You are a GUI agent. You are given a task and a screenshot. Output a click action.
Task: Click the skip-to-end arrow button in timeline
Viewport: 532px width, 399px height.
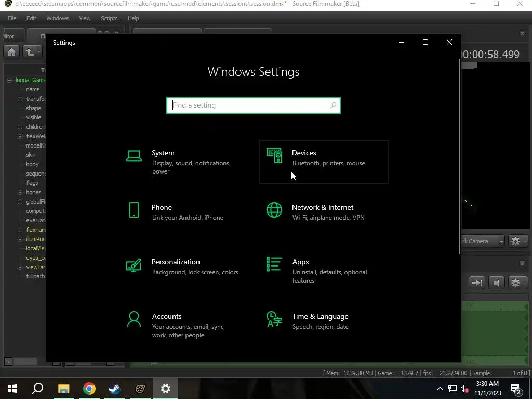pyautogui.click(x=477, y=283)
